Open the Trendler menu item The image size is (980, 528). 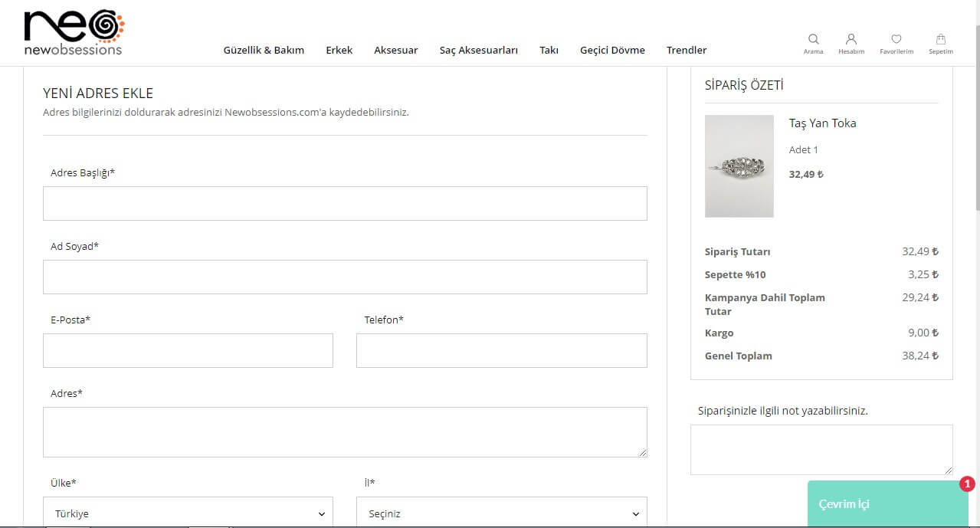tap(686, 51)
